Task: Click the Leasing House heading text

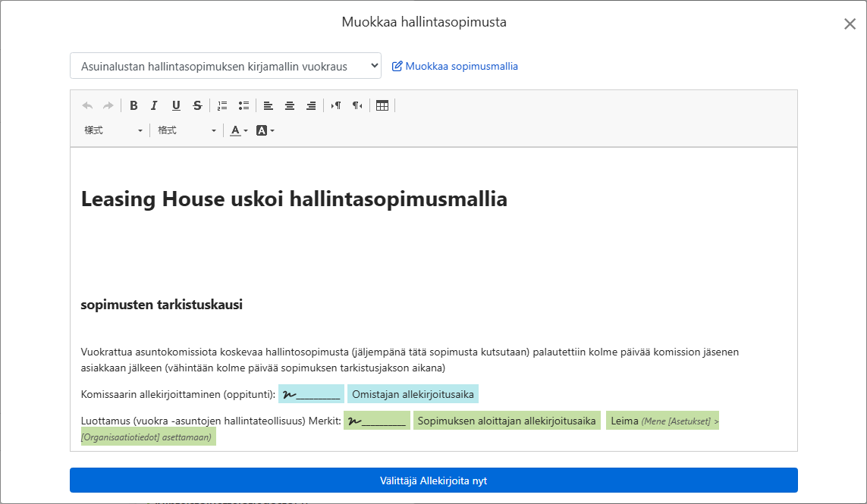Action: coord(294,199)
